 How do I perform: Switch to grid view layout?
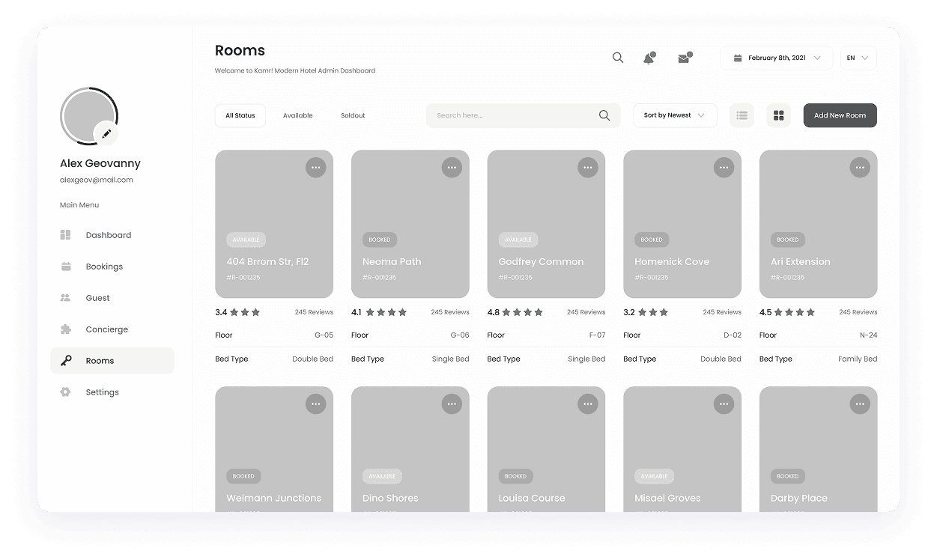(778, 115)
